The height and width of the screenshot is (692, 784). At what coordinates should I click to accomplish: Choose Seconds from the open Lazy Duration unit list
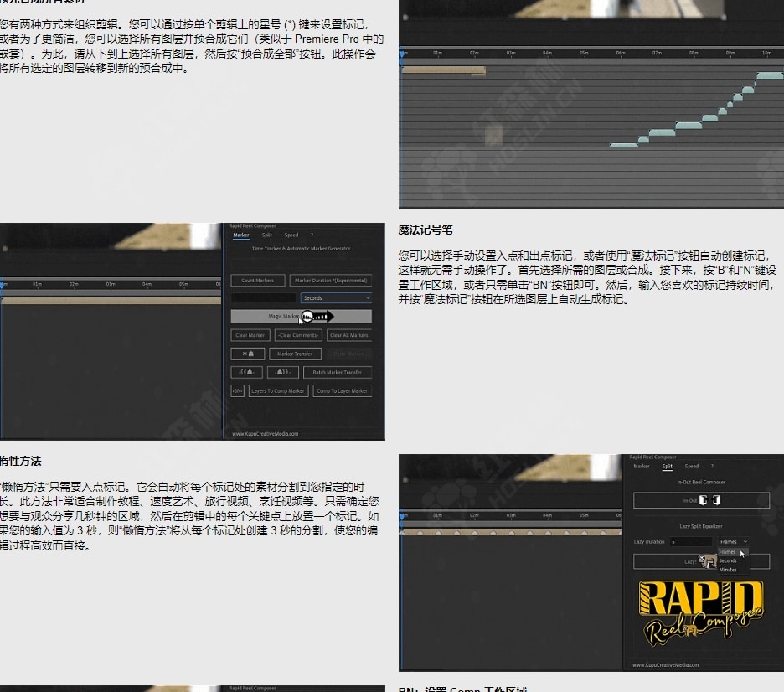728,560
